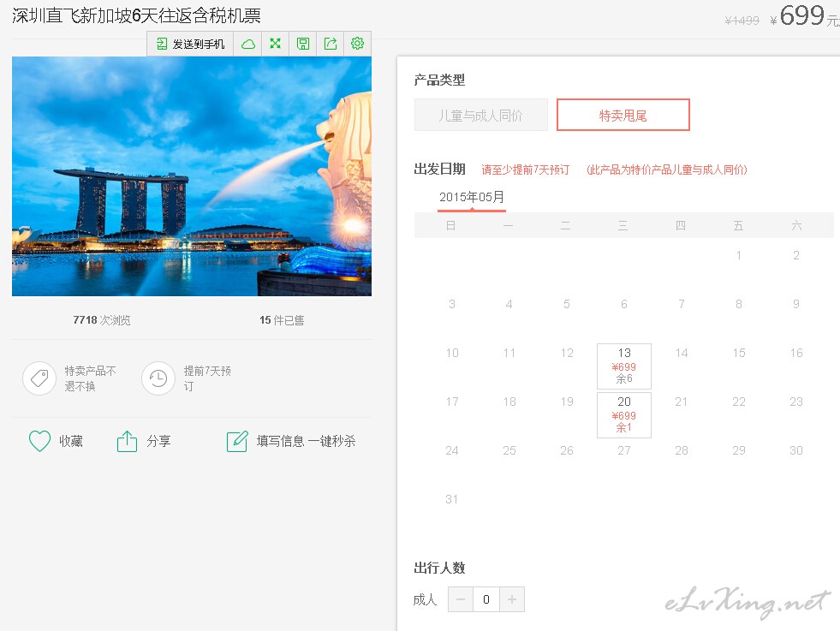The image size is (840, 631).
Task: Click the Singapore Merlion product photo
Action: coord(192,176)
